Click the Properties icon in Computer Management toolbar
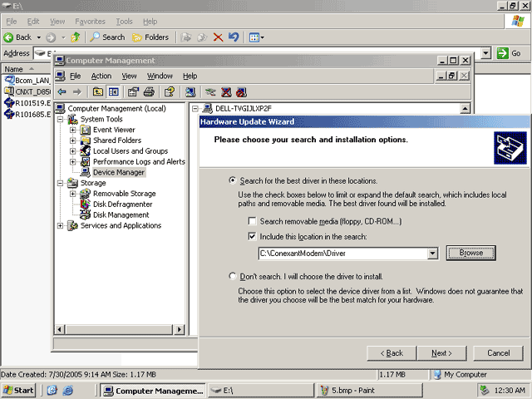This screenshot has width=532, height=399. click(x=133, y=91)
